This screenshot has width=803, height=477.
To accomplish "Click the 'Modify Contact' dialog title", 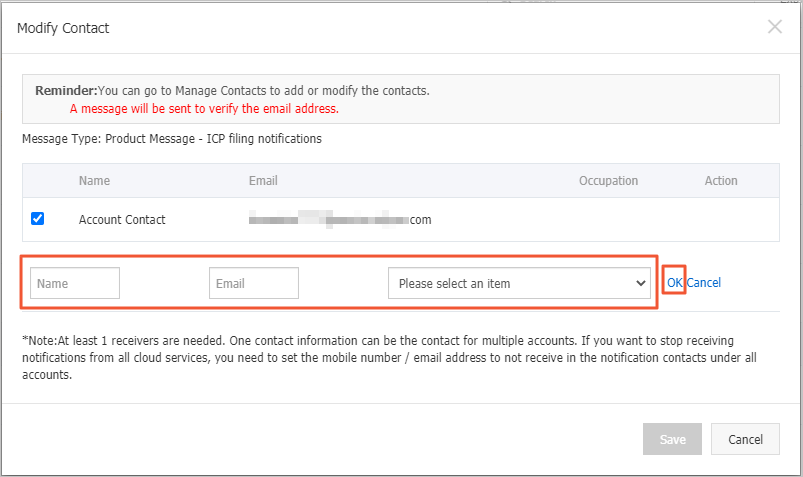I will click(63, 28).
